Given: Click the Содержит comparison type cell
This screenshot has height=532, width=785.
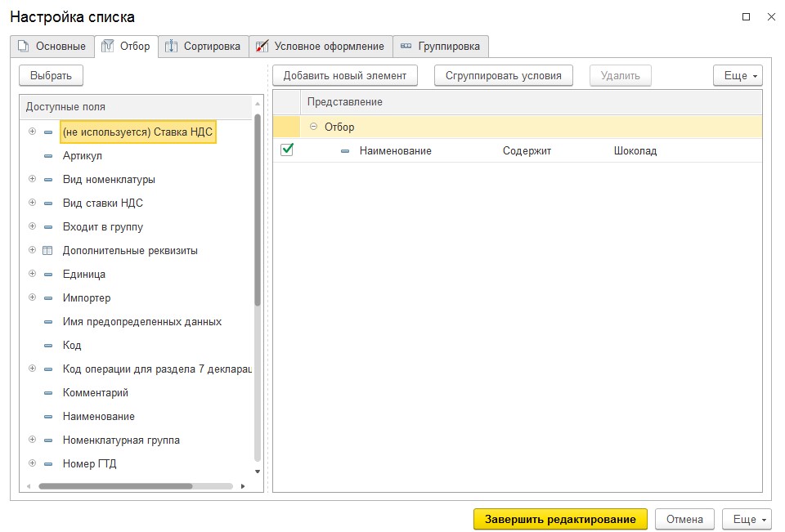Looking at the screenshot, I should tap(527, 151).
